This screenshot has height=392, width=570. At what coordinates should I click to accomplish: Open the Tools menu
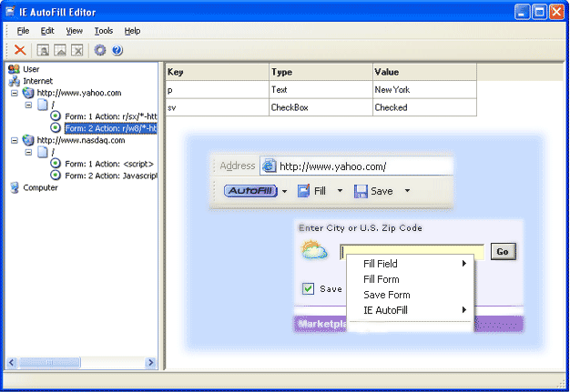click(x=104, y=31)
